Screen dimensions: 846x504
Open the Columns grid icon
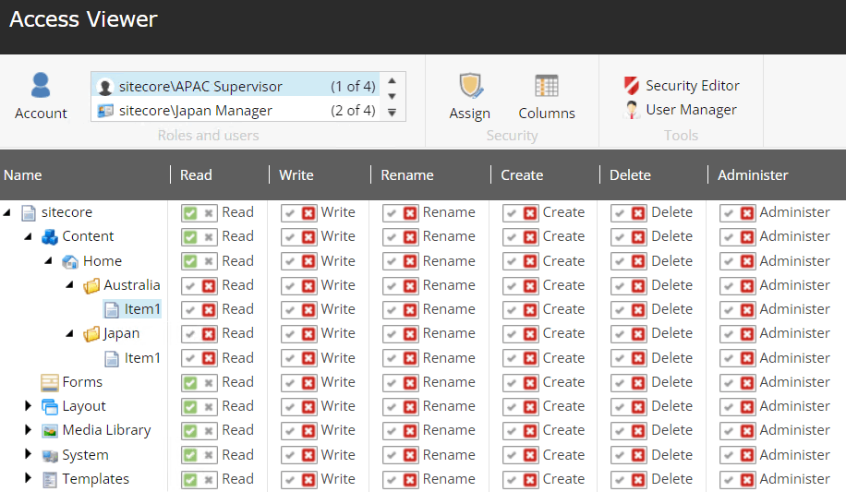pyautogui.click(x=547, y=86)
